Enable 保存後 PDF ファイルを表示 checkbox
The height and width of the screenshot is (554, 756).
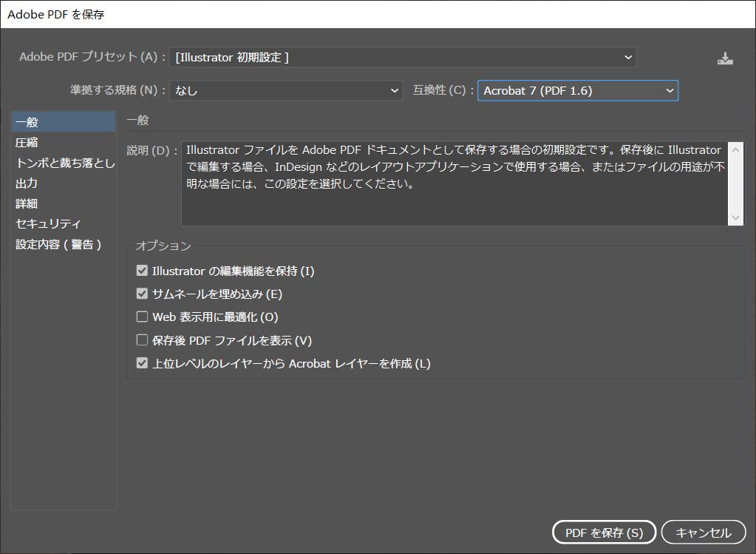pos(142,340)
